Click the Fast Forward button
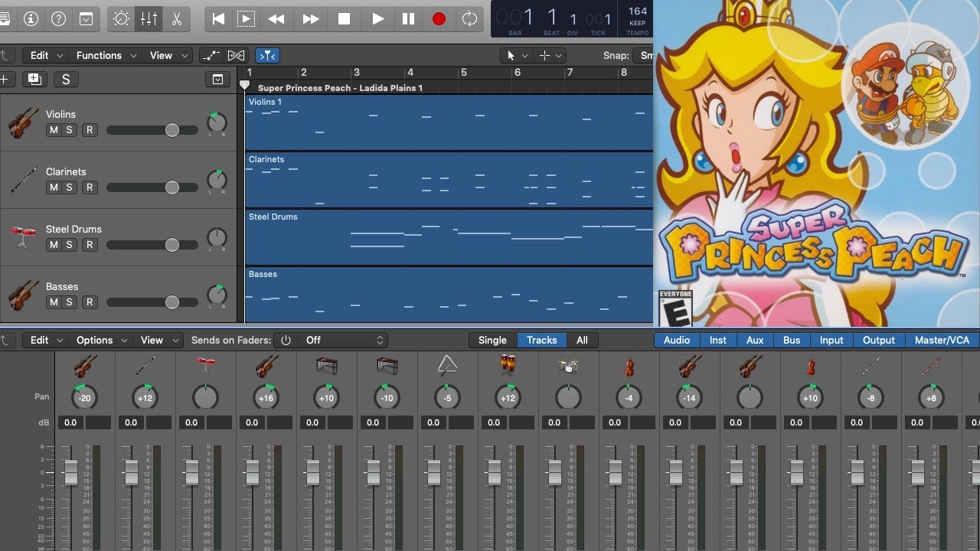The height and width of the screenshot is (551, 980). tap(310, 19)
